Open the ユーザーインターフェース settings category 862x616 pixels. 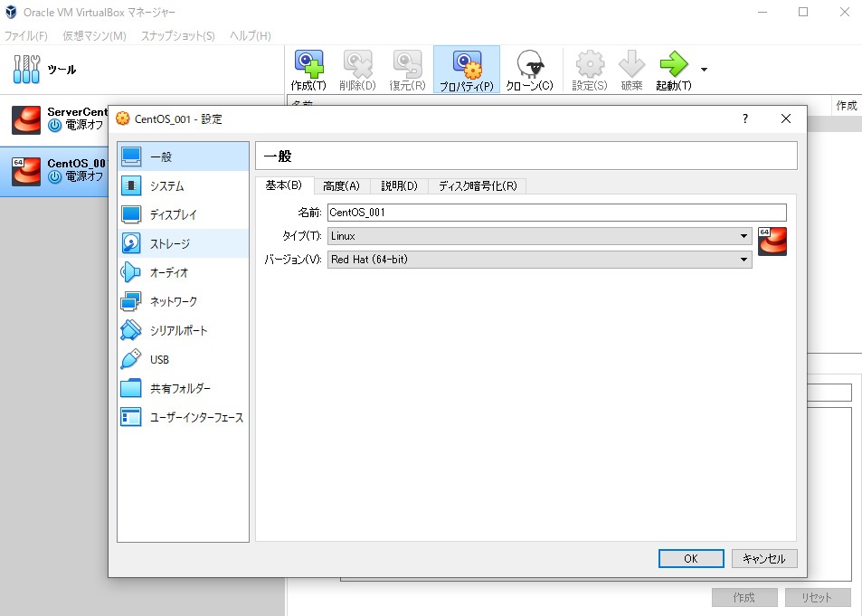(x=183, y=417)
